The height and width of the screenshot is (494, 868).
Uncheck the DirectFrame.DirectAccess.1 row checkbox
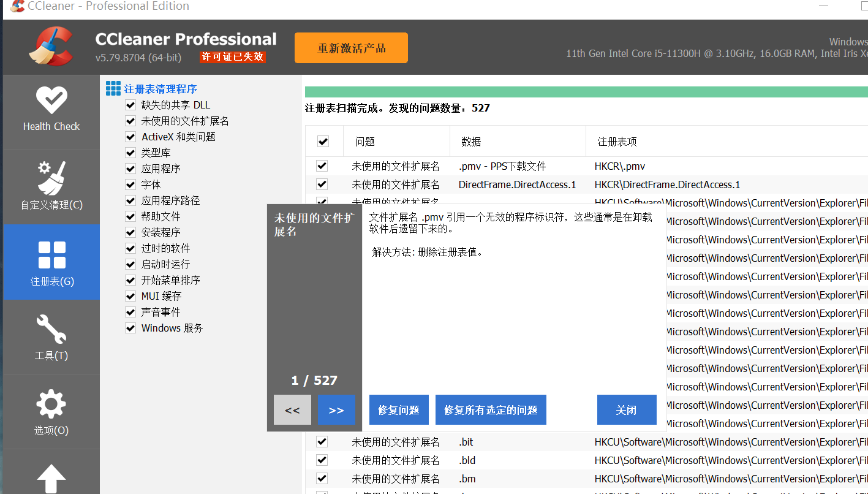tap(322, 184)
